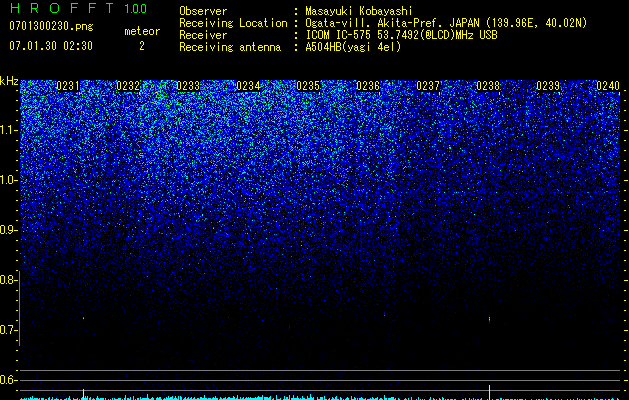The height and width of the screenshot is (400, 629).
Task: Click the A504HB(yagi 4el) antenna text
Action: [x=353, y=47]
